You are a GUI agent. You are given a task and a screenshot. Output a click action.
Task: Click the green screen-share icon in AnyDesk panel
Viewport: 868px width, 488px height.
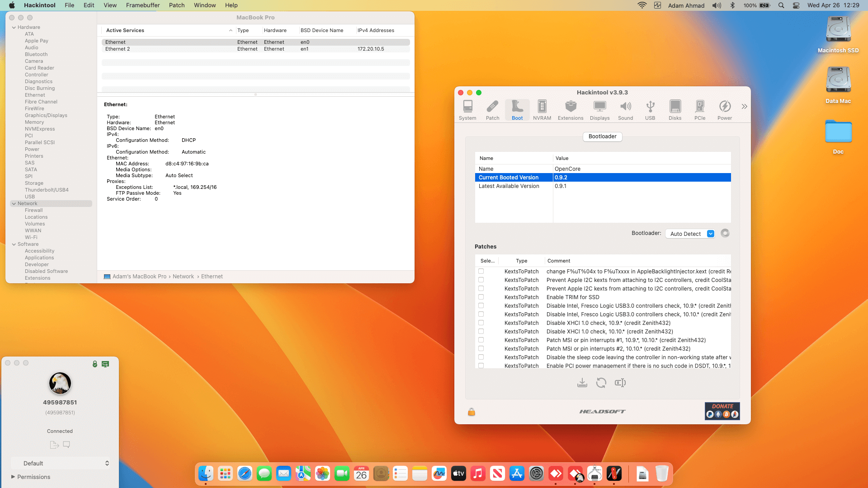[105, 364]
